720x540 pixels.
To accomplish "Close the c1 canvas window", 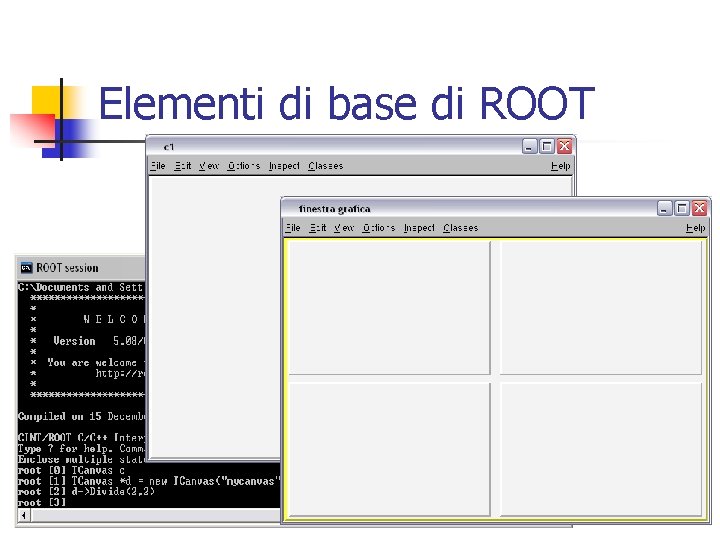I will pos(564,146).
